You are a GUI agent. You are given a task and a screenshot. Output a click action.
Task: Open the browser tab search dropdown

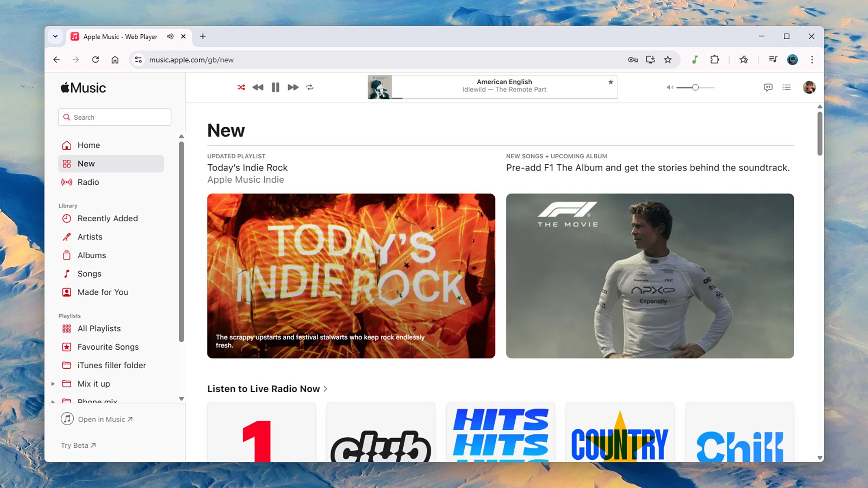pyautogui.click(x=55, y=36)
